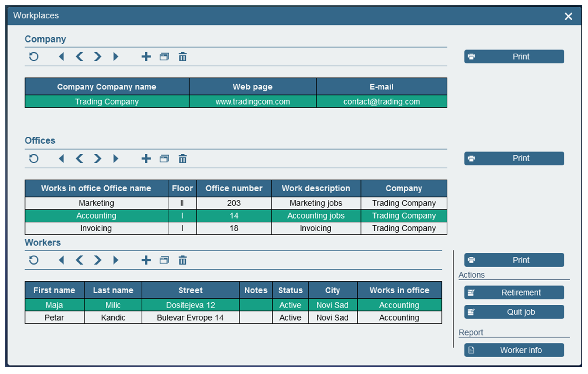588x374 pixels.
Task: Click the Office number column header
Action: click(234, 188)
